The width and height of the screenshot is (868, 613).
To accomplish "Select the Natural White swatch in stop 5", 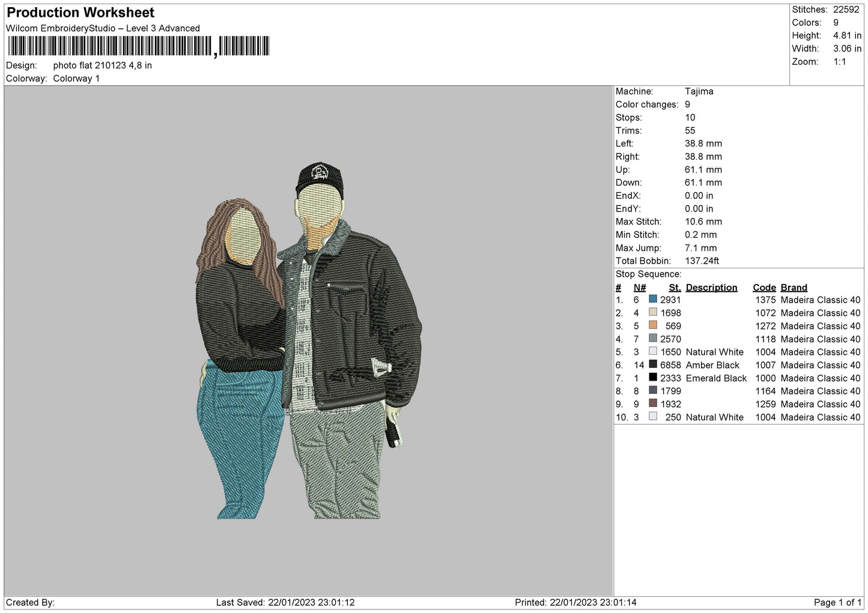I will tap(653, 351).
